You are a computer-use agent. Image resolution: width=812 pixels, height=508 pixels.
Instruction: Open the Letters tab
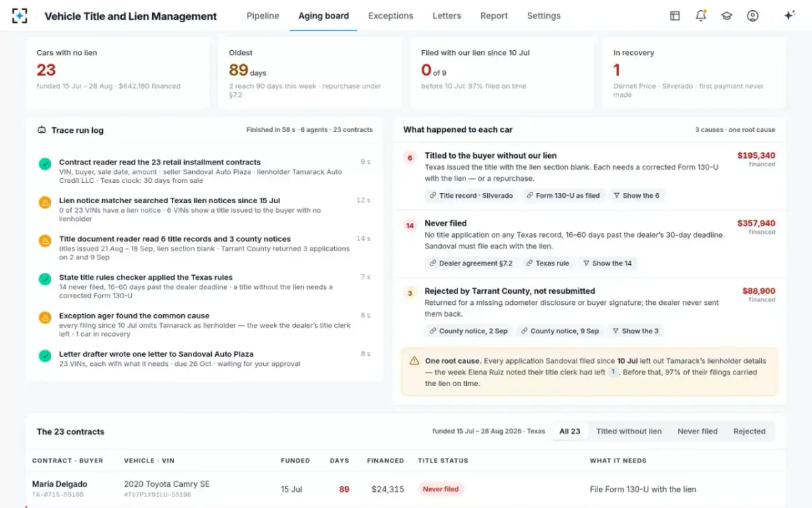(447, 16)
